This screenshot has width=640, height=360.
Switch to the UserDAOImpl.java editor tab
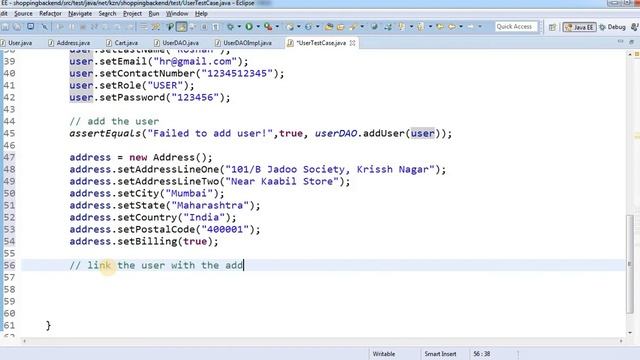(x=244, y=43)
